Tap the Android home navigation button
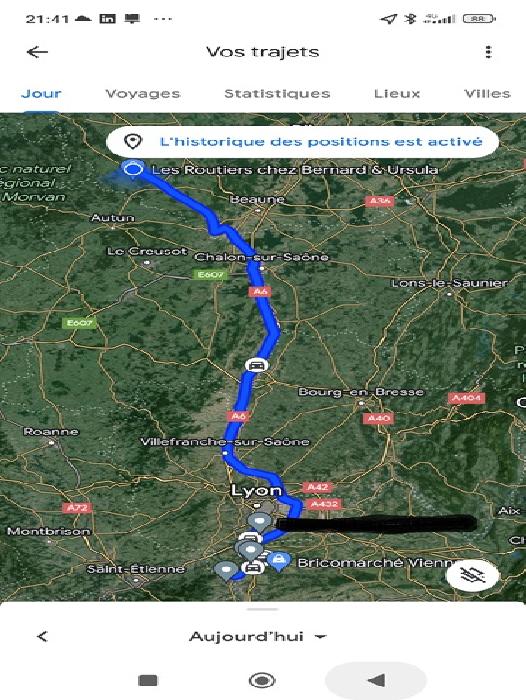The image size is (526, 700). [x=262, y=680]
